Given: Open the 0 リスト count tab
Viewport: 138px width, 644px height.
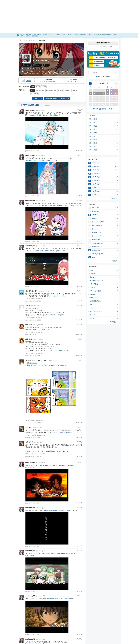Looking at the screenshot, I should coord(46,65).
